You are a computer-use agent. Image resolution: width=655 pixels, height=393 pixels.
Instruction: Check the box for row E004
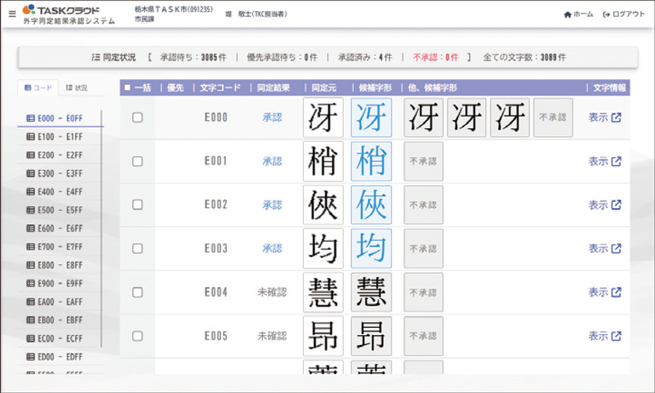click(x=137, y=292)
